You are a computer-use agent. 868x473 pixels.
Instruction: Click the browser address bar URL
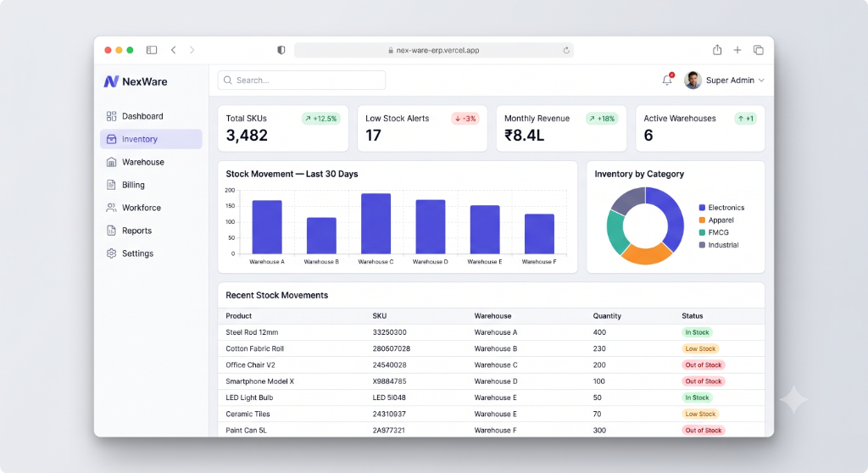coord(434,50)
